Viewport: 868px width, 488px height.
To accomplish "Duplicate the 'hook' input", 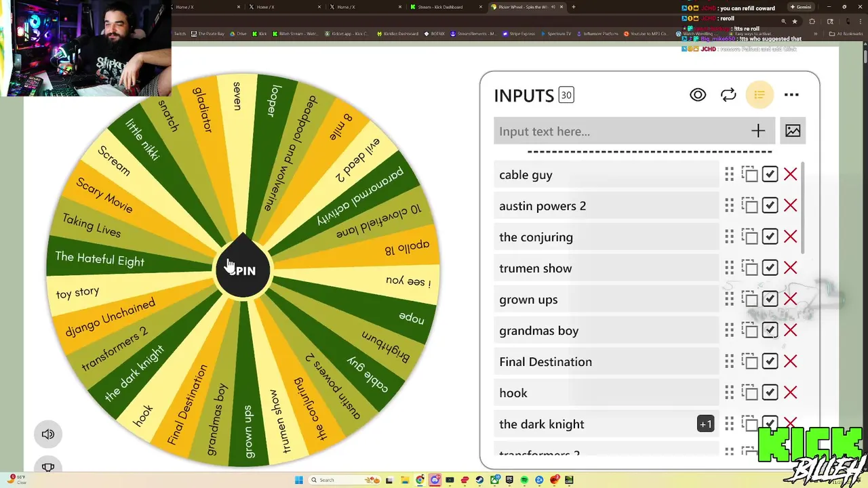I will 749,392.
